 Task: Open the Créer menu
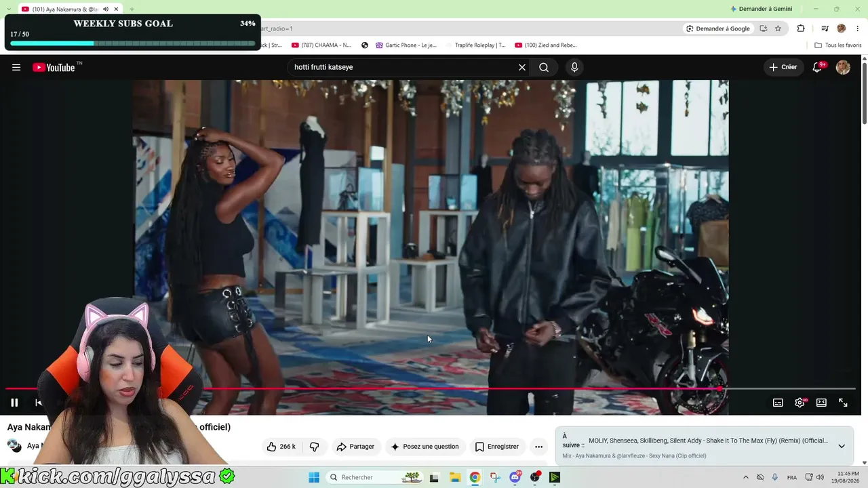point(783,67)
